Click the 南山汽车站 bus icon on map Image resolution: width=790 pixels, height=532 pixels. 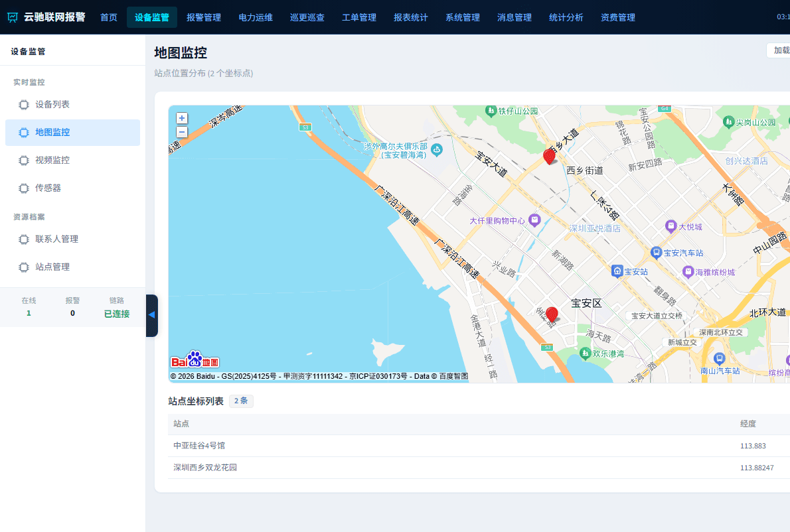(x=719, y=359)
